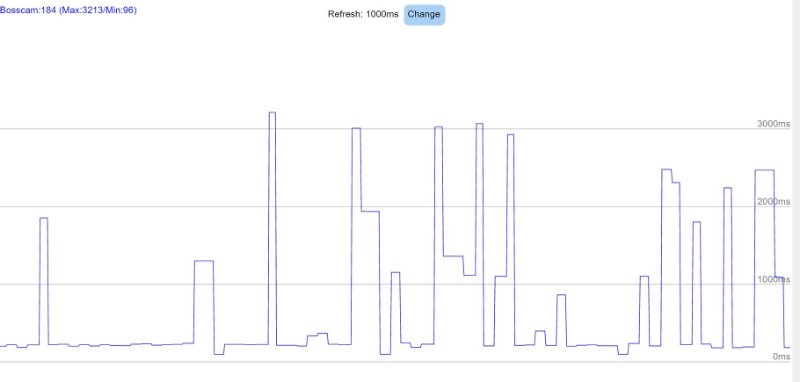
Task: Click the 2000ms axis label
Action: click(x=773, y=202)
